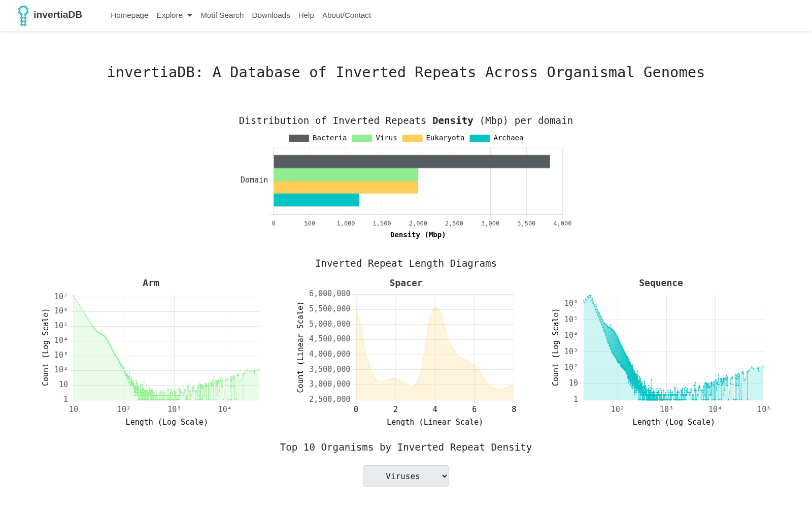Screen dimensions: 812x508
Task: Navigate to Homepage in navbar
Action: click(129, 15)
